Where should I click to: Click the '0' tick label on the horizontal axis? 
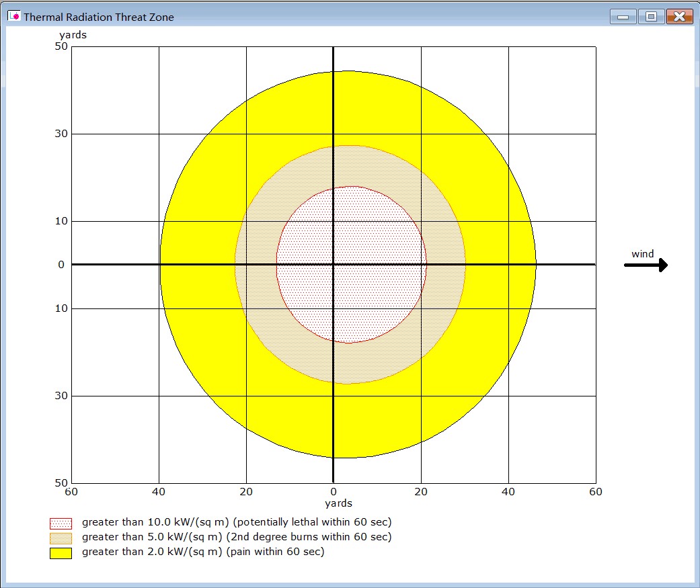coord(334,492)
